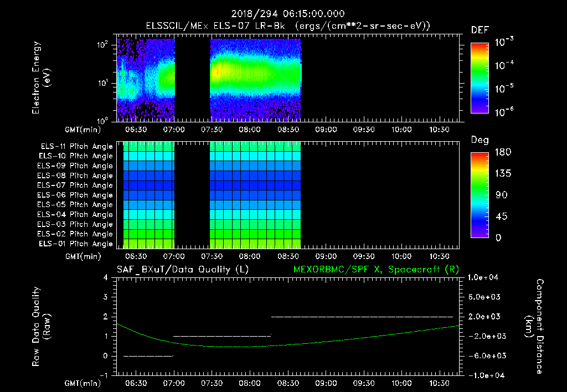Click the ELS-02 Pitch Angle label
This screenshot has height=392, width=567.
pyautogui.click(x=75, y=234)
